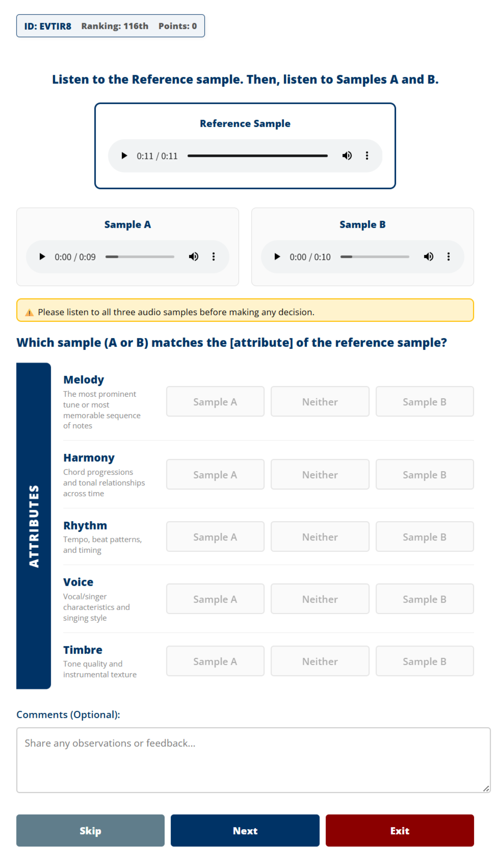Mute Sample A using speaker icon
The height and width of the screenshot is (868, 496).
point(193,257)
